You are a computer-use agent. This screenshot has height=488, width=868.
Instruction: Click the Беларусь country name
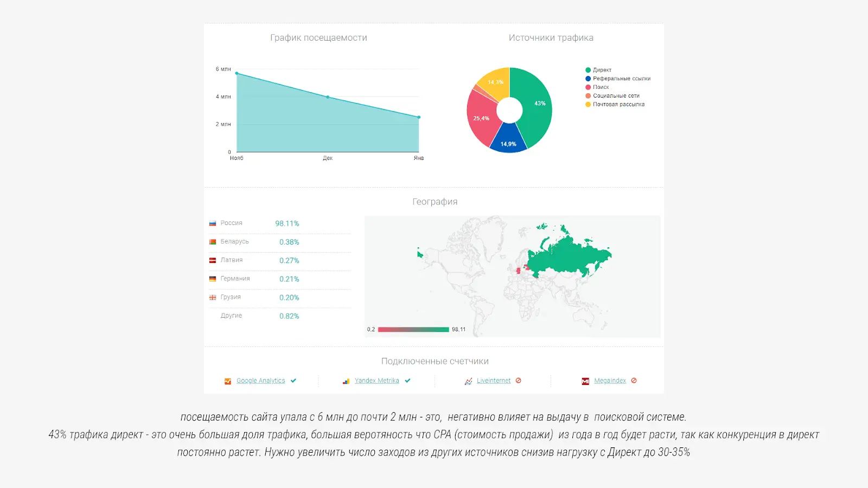click(x=234, y=242)
